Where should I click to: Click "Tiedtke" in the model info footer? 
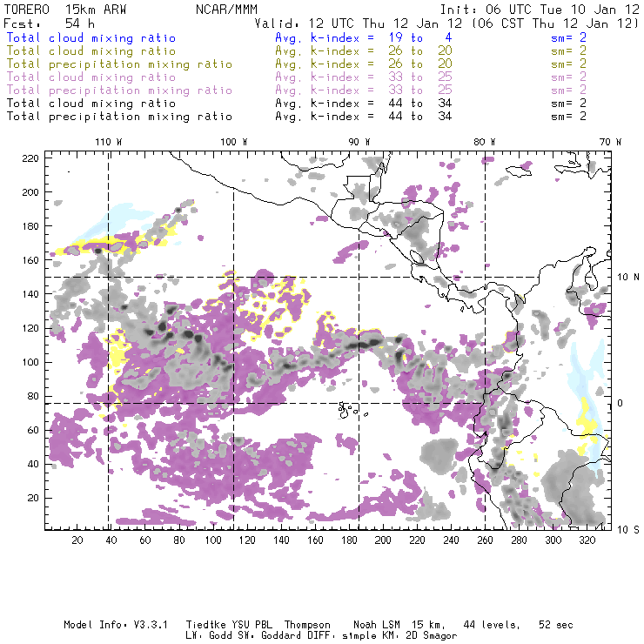205,625
